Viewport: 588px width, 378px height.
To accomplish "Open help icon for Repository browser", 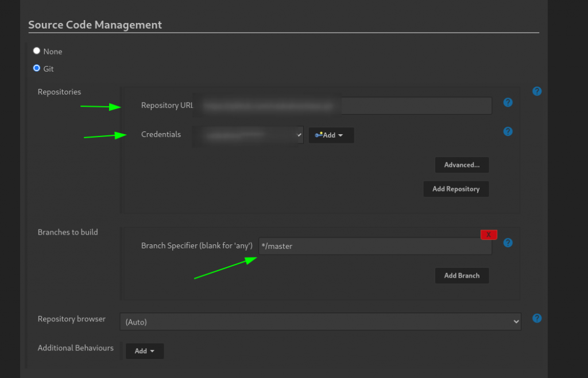I will pyautogui.click(x=537, y=318).
